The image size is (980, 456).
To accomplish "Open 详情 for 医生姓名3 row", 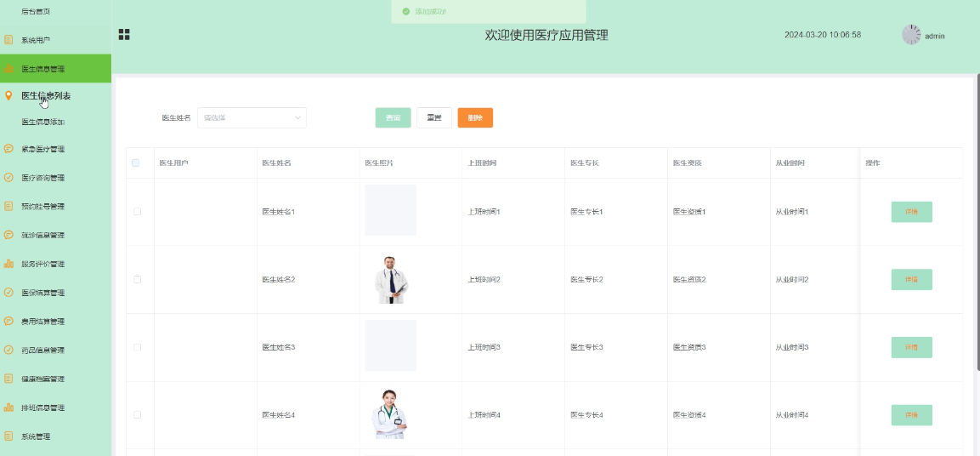I will click(x=911, y=347).
